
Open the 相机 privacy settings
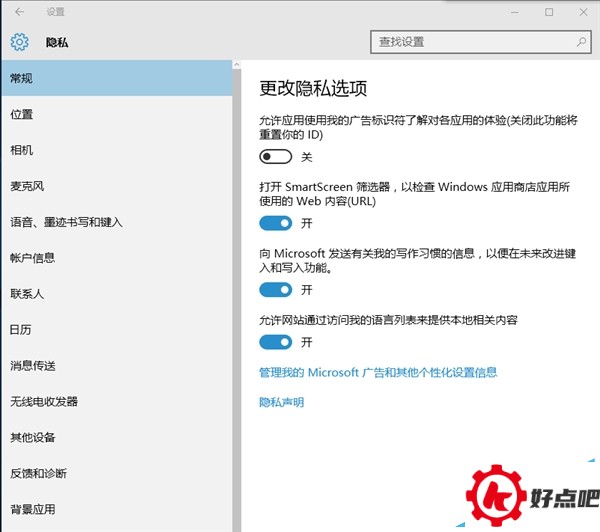(x=117, y=150)
